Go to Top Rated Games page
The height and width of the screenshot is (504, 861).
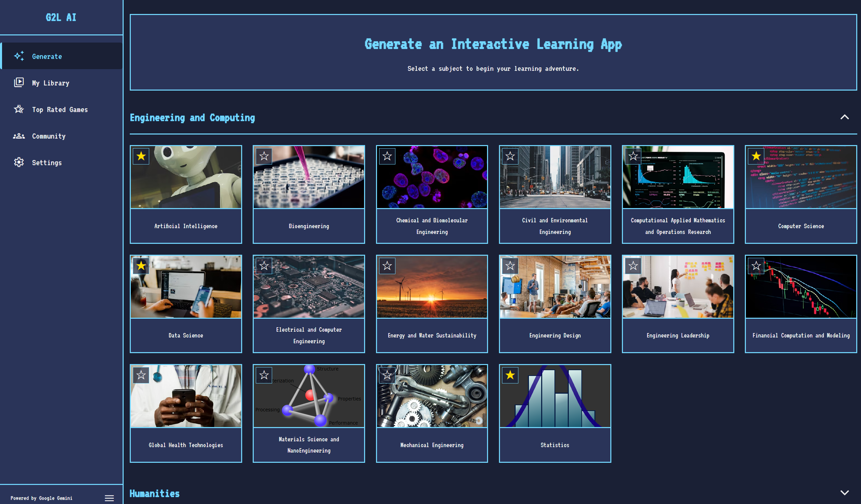click(60, 110)
